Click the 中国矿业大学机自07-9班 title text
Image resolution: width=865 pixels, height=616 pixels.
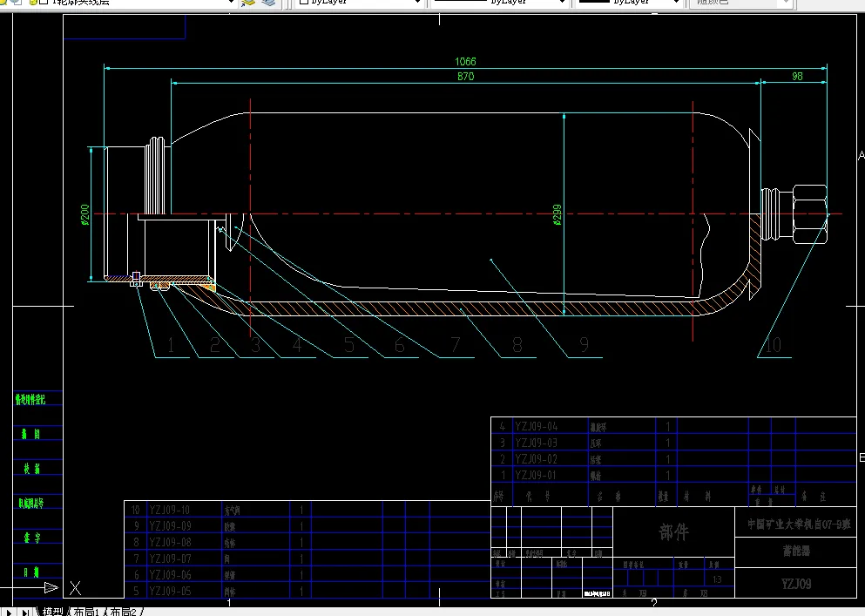(x=799, y=524)
